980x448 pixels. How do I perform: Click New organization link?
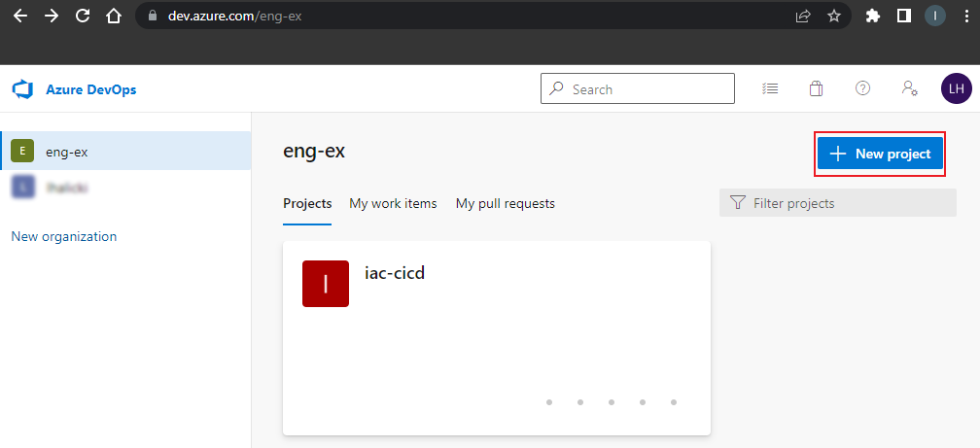click(x=64, y=236)
